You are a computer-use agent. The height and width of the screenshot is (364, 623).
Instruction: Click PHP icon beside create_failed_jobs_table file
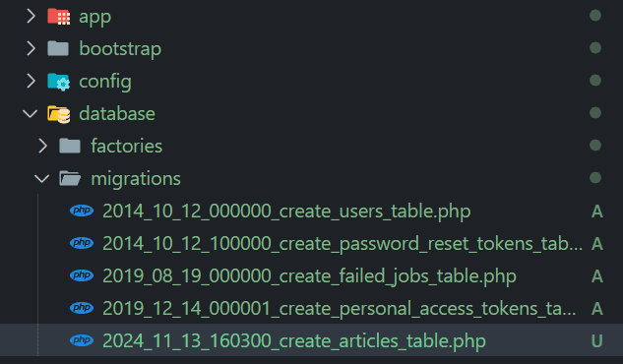pyautogui.click(x=82, y=275)
